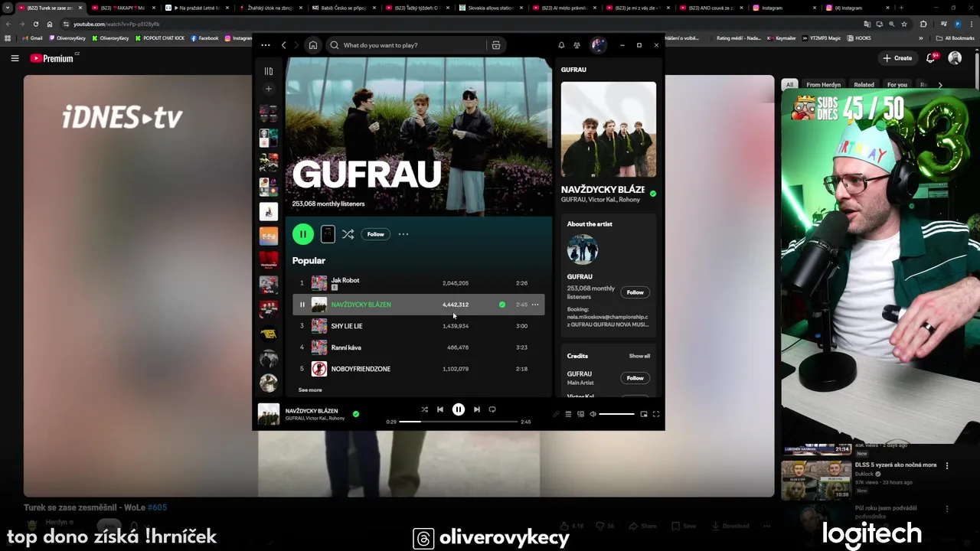Skip to next track in Spotify player

click(x=476, y=409)
